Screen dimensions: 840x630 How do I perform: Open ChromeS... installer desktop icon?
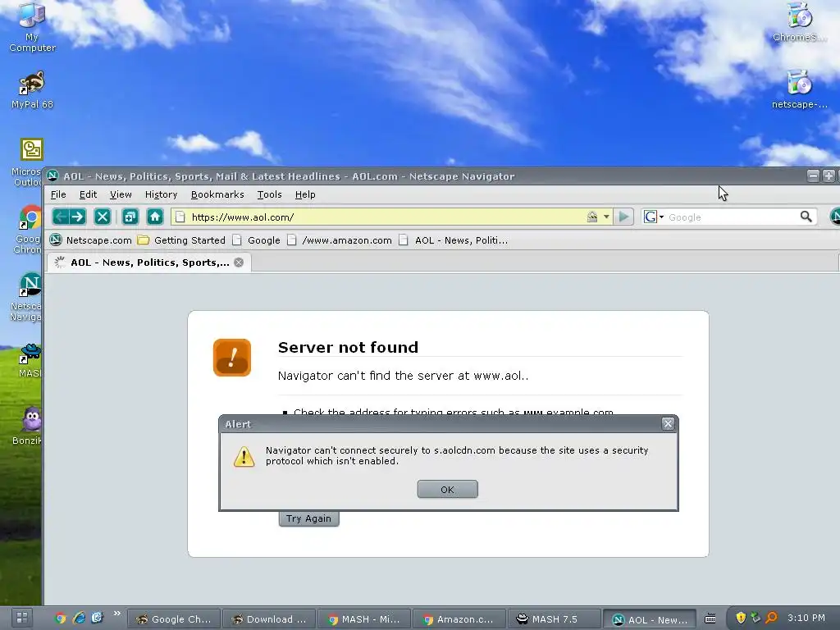799,22
